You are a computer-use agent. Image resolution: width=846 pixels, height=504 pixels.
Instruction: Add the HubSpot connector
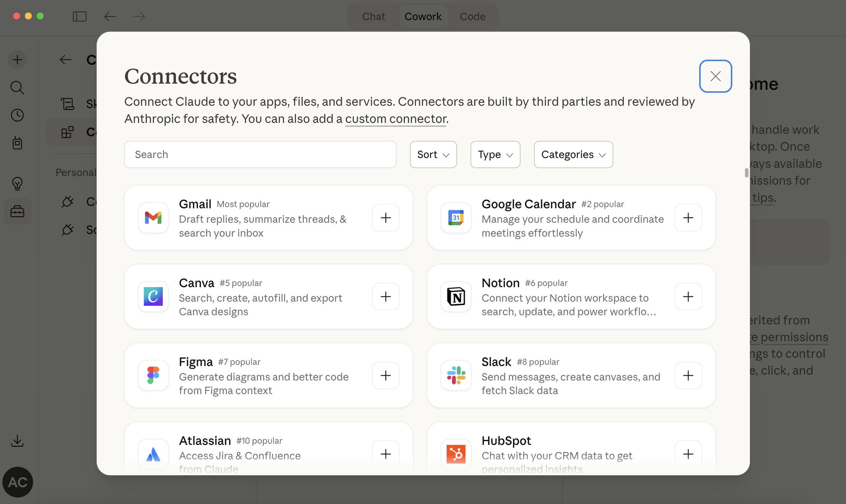tap(688, 454)
